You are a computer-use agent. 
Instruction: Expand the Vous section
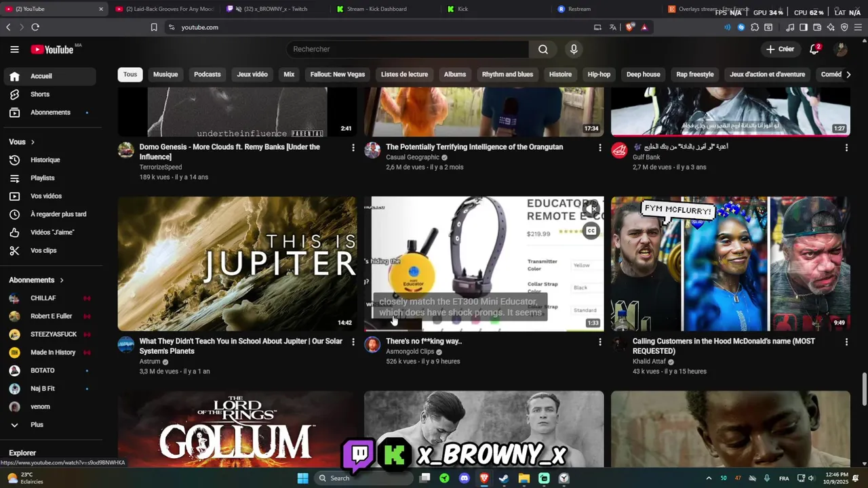[x=22, y=142]
